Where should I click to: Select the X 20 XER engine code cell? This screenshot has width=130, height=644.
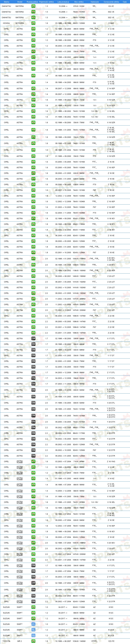tap(111, 270)
